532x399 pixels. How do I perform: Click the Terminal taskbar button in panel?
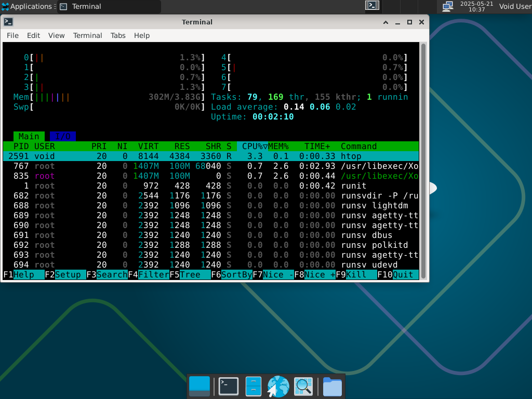(x=109, y=6)
